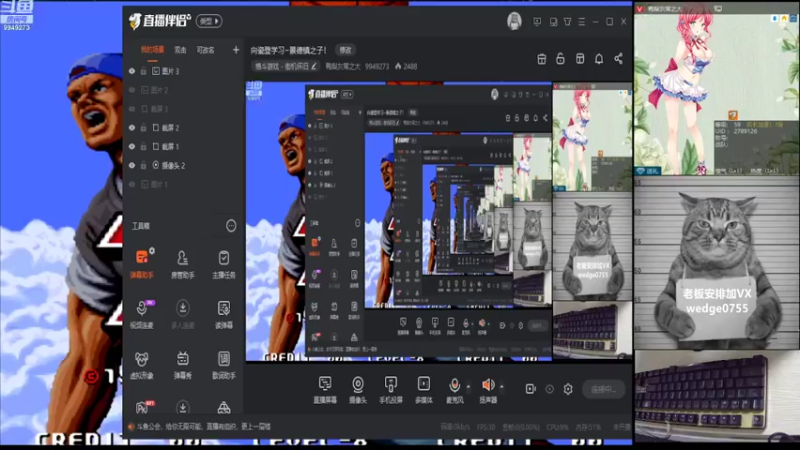The height and width of the screenshot is (450, 800).
Task: Show the 图片 1 layer
Action: (132, 184)
